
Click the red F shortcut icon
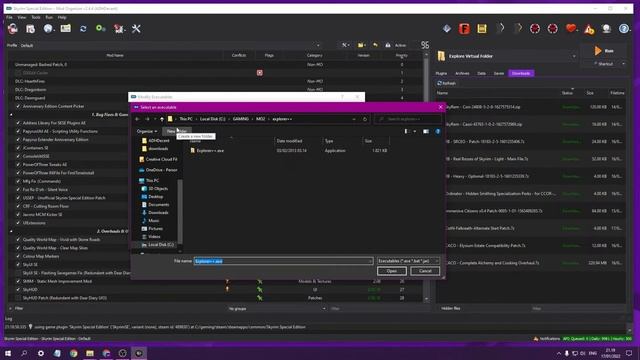point(464,29)
